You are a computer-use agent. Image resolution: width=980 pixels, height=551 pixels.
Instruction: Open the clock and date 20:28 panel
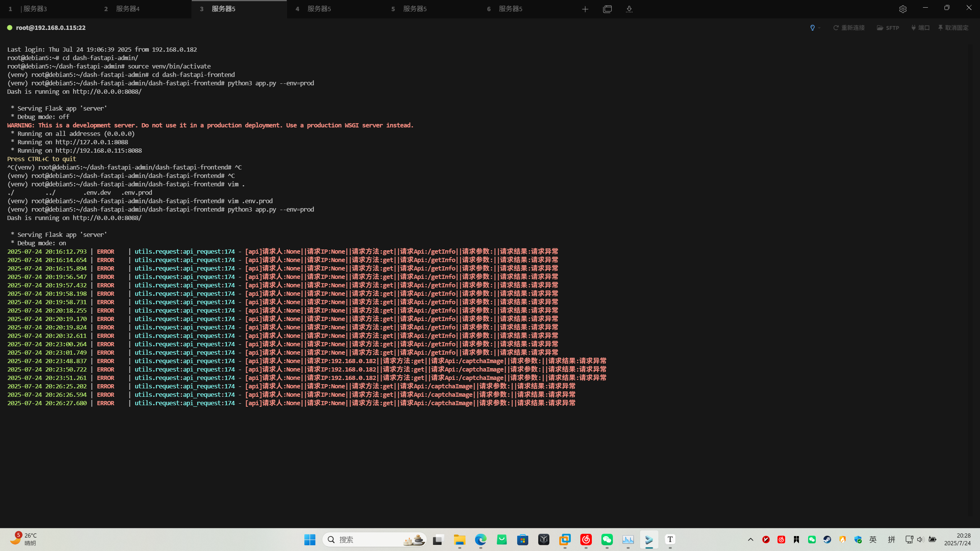[x=957, y=540]
